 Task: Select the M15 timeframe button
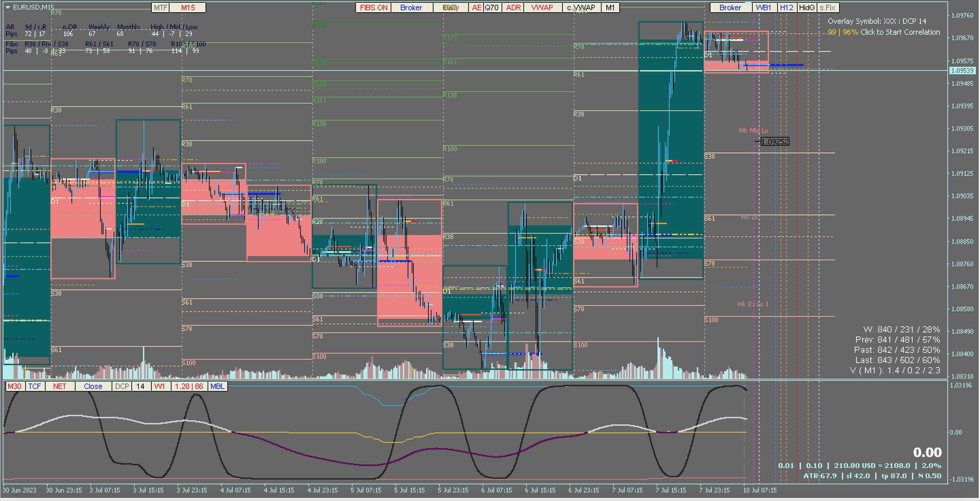[187, 7]
